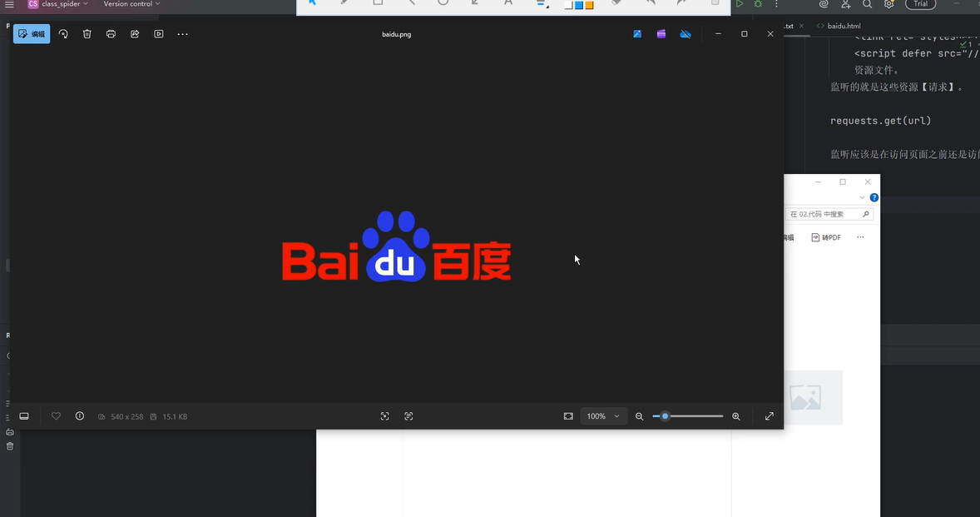Switch to the baidu.html editor tab
The width and height of the screenshot is (980, 517).
click(839, 26)
